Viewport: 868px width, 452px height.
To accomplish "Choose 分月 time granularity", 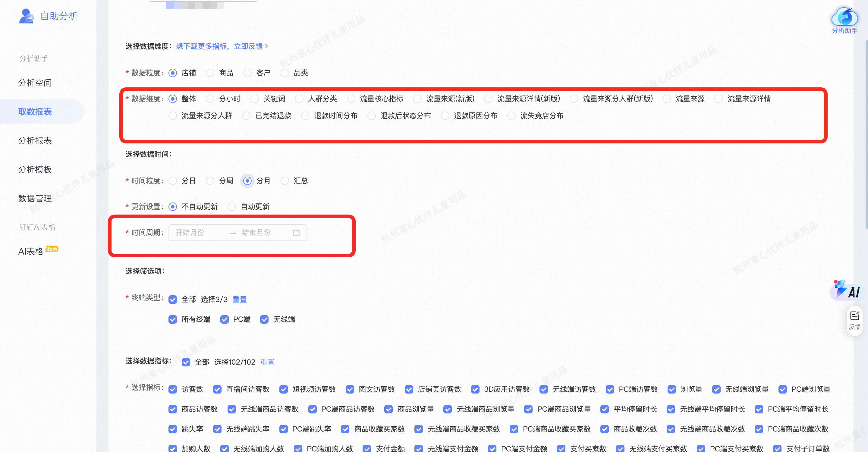I will [x=248, y=181].
